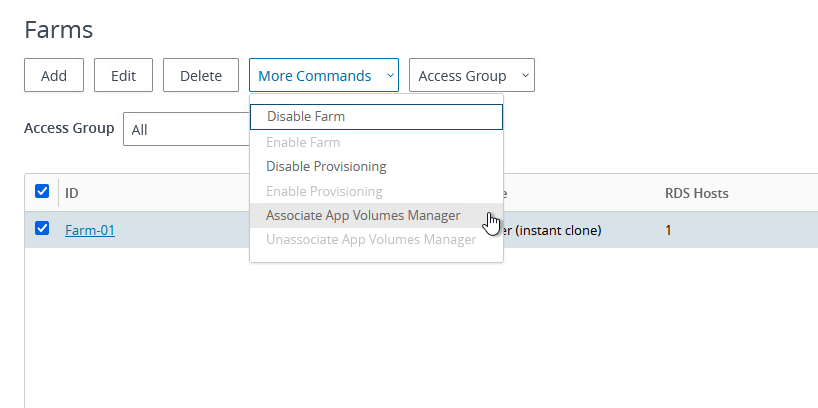818x408 pixels.
Task: Choose the Enable Farm menu entry
Action: coord(303,143)
